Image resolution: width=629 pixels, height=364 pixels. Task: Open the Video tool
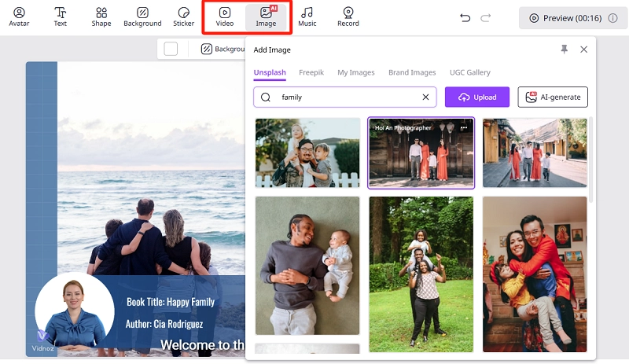(225, 17)
